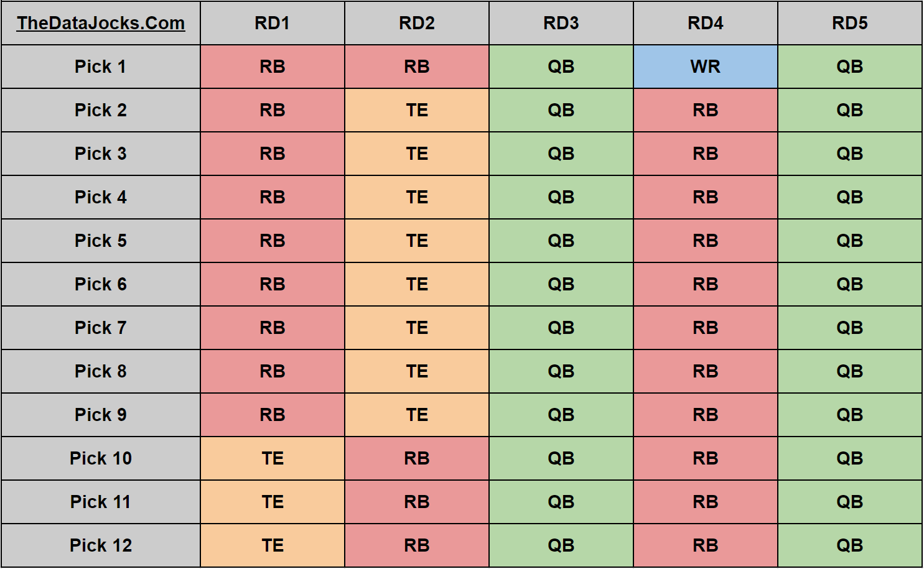Click the Pick 1 RD3 QB cell

pyautogui.click(x=561, y=67)
